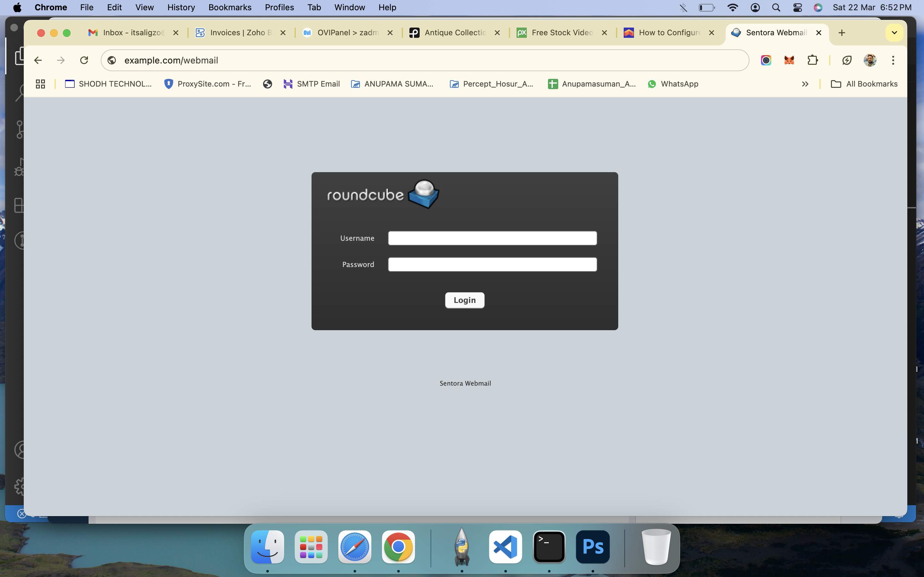Open macOS Control Center toggle icon
Image resolution: width=924 pixels, height=577 pixels.
coord(797,8)
